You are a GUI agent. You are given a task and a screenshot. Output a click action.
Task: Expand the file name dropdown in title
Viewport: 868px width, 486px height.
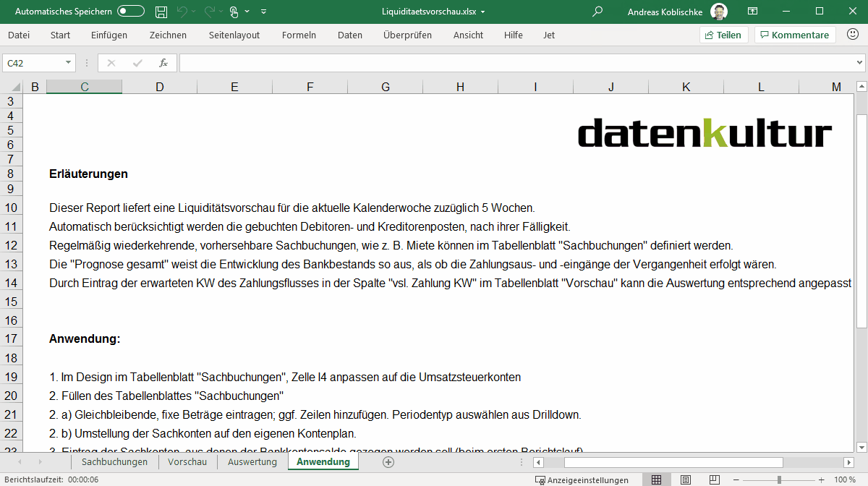pyautogui.click(x=482, y=12)
